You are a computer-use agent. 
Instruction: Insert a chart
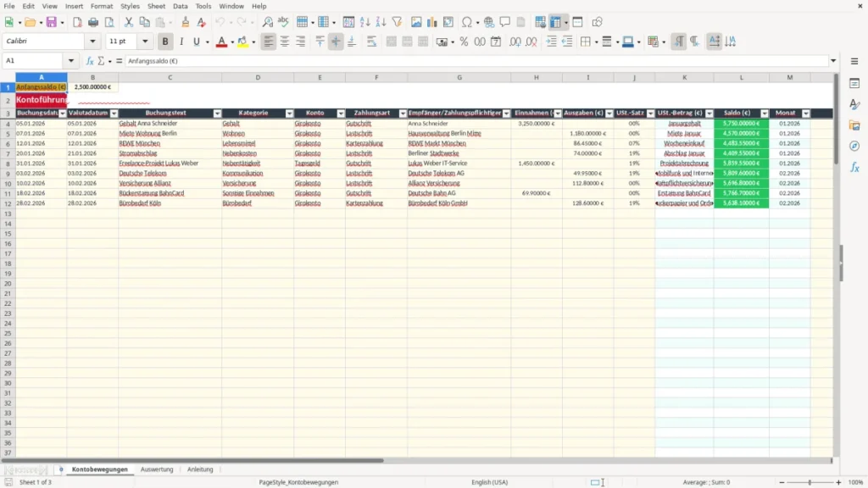[432, 22]
